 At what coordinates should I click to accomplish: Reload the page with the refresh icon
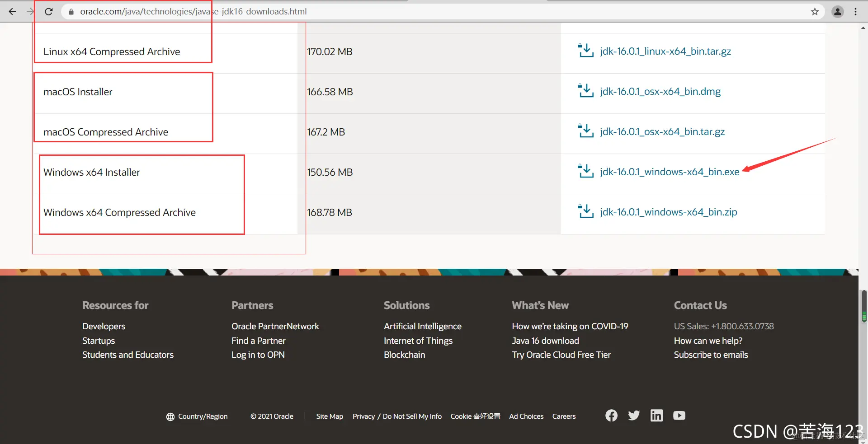click(49, 12)
